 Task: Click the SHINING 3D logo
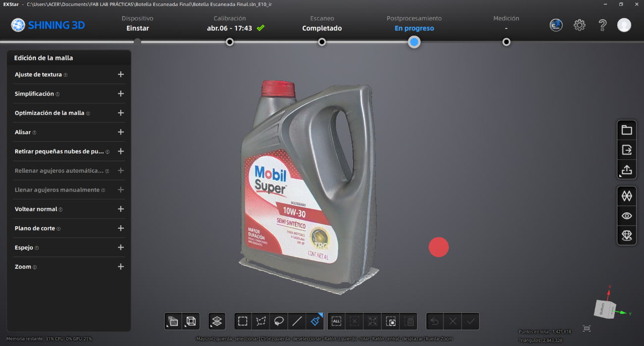coord(48,25)
